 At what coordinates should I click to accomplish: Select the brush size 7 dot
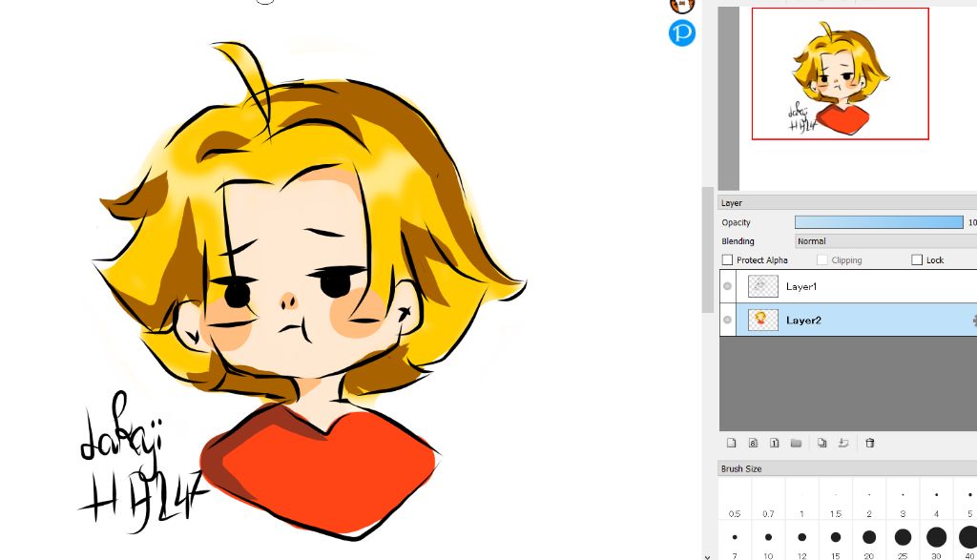[x=735, y=537]
